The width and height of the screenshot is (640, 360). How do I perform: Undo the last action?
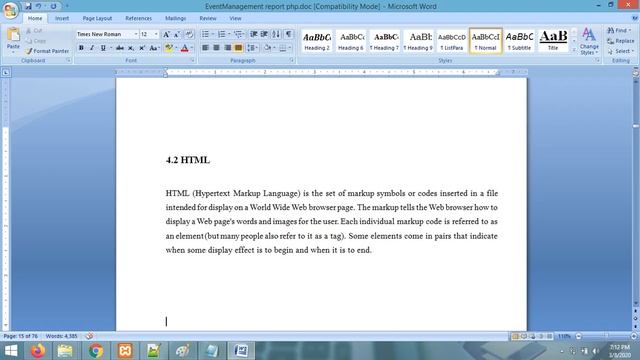pos(38,6)
